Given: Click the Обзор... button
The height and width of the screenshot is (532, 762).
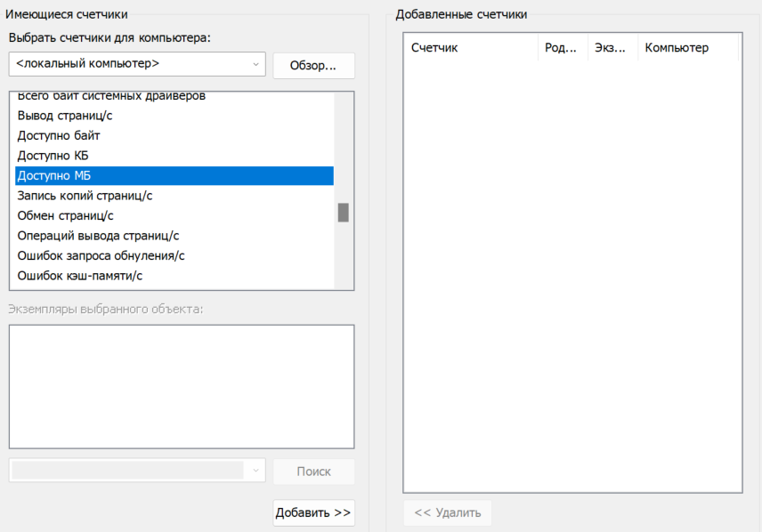Looking at the screenshot, I should click(313, 66).
